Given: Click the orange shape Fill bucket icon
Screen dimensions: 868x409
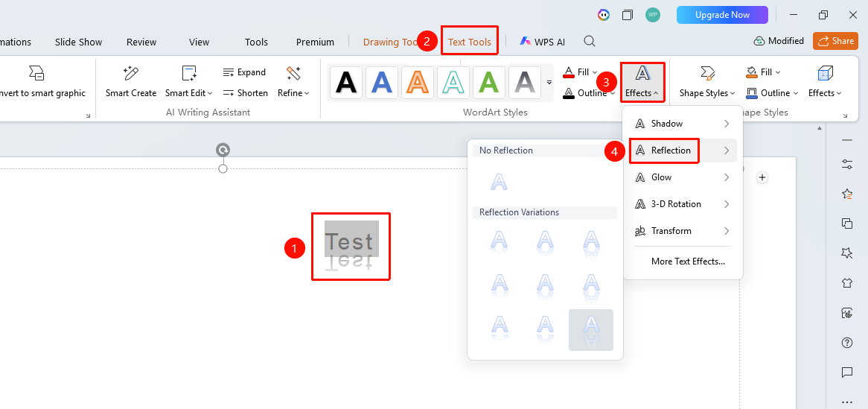Looking at the screenshot, I should pos(752,72).
